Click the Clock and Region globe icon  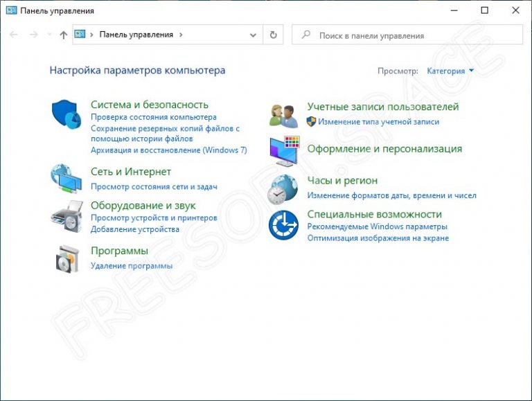pos(283,189)
